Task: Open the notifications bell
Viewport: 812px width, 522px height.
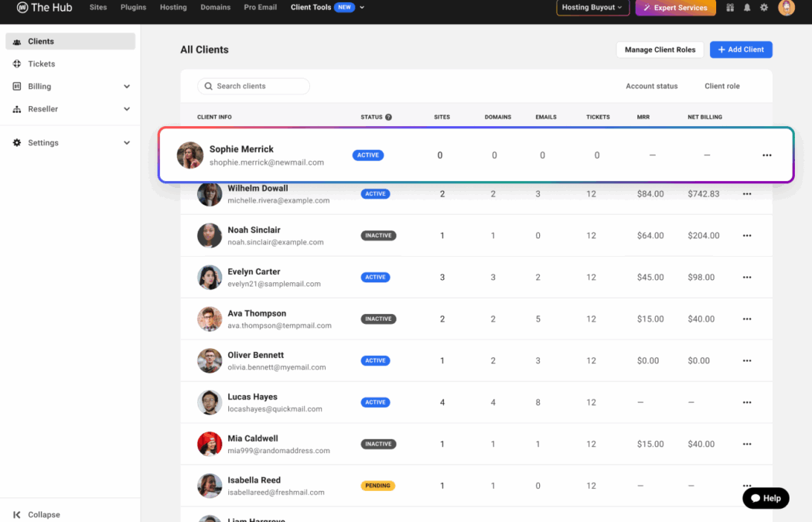Action: coord(747,8)
